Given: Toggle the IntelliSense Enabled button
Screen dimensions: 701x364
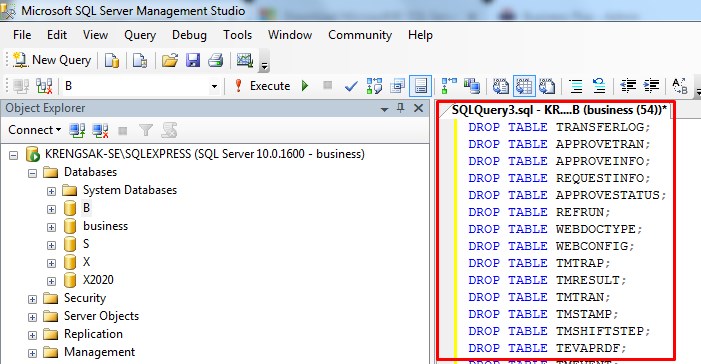Looking at the screenshot, I should tap(420, 86).
